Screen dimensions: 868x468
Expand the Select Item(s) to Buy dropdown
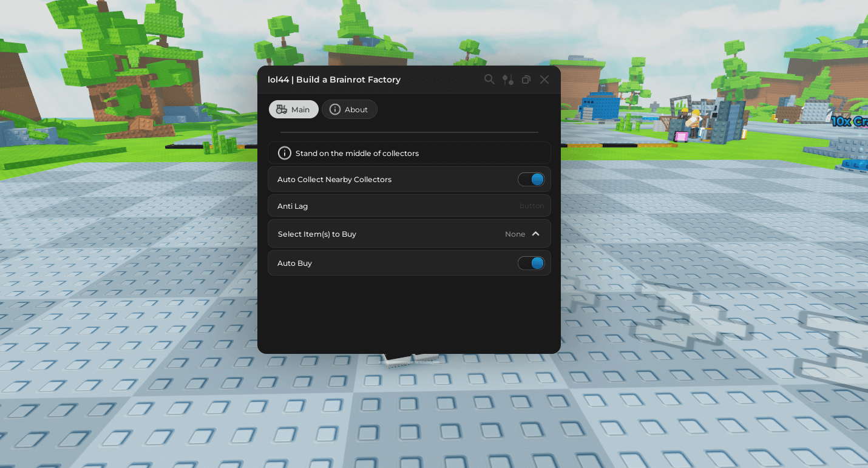(x=409, y=234)
